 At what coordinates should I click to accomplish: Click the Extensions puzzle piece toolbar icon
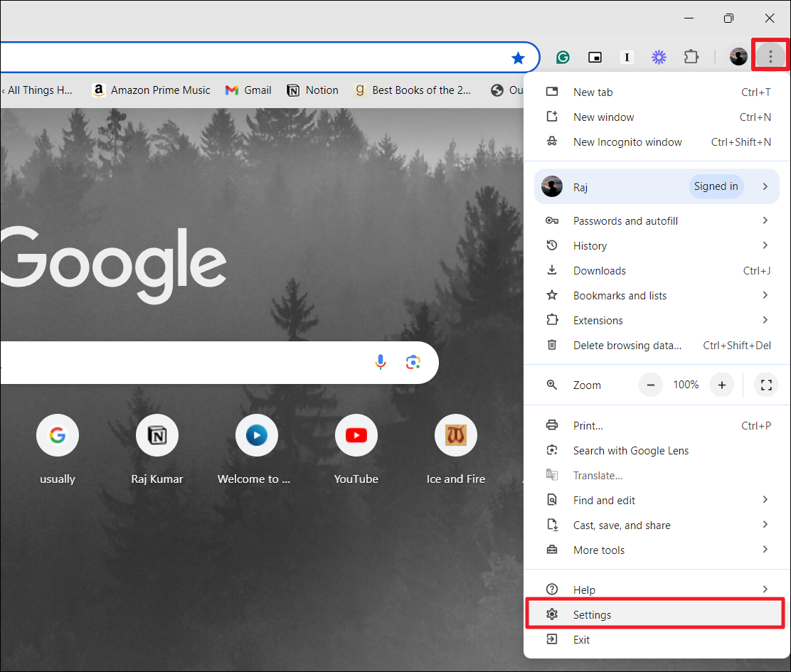691,58
